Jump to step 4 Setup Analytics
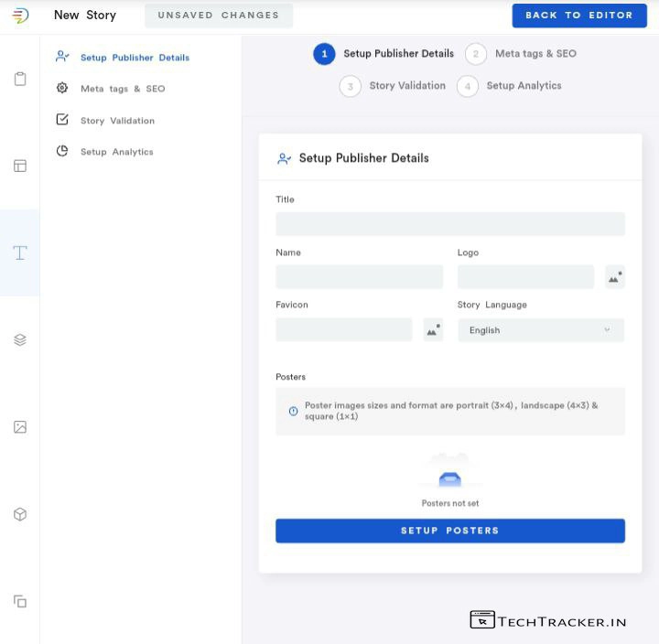 point(523,86)
